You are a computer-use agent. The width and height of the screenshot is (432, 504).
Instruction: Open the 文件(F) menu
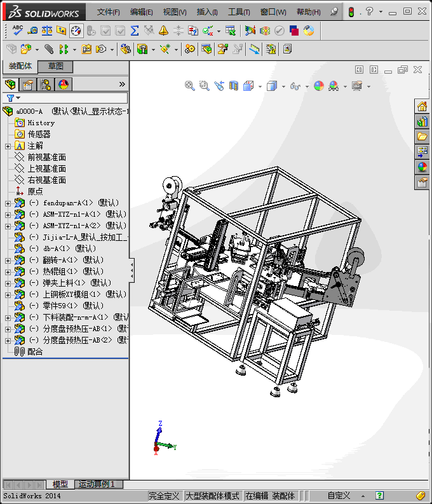click(x=108, y=12)
